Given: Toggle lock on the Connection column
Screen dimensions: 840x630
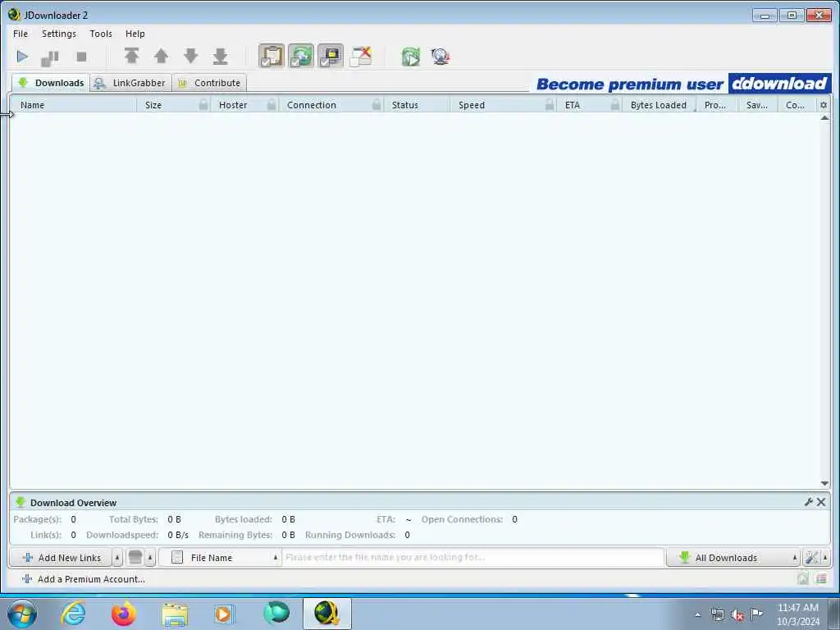Looking at the screenshot, I should (x=377, y=105).
